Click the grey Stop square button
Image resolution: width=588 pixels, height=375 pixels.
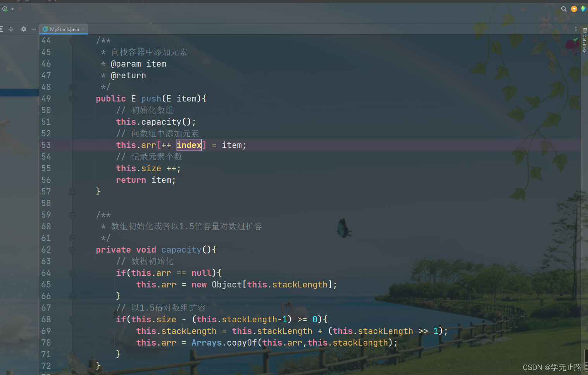point(20,9)
